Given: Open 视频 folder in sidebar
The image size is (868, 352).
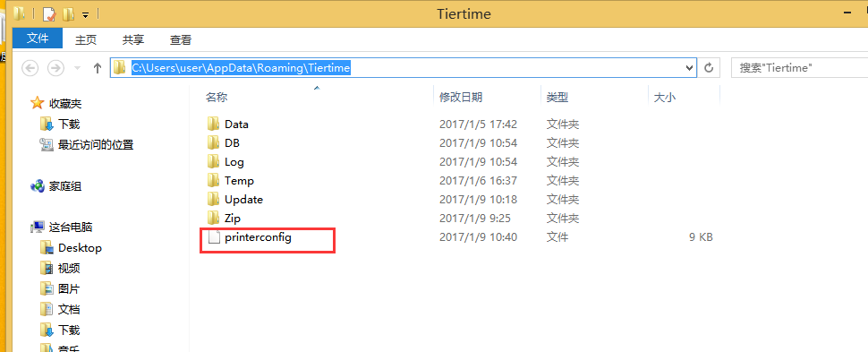Looking at the screenshot, I should 69,269.
